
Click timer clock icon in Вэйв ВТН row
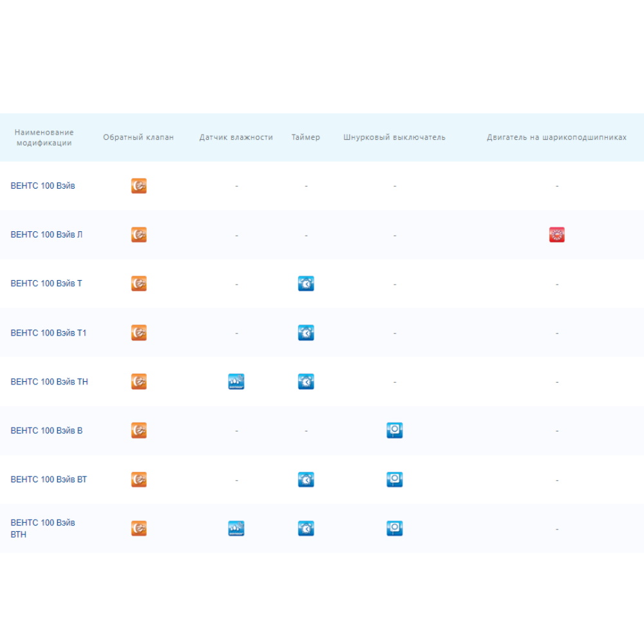[306, 528]
